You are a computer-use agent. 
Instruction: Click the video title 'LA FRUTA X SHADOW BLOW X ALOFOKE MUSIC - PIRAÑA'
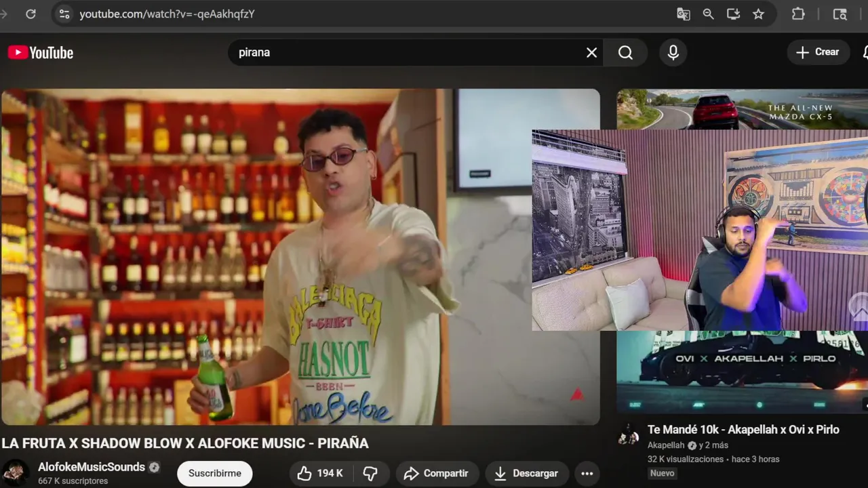tap(185, 443)
